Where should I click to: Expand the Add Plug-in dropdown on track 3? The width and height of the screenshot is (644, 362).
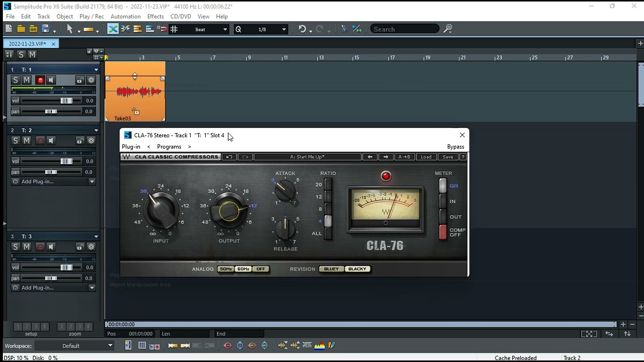[92, 288]
